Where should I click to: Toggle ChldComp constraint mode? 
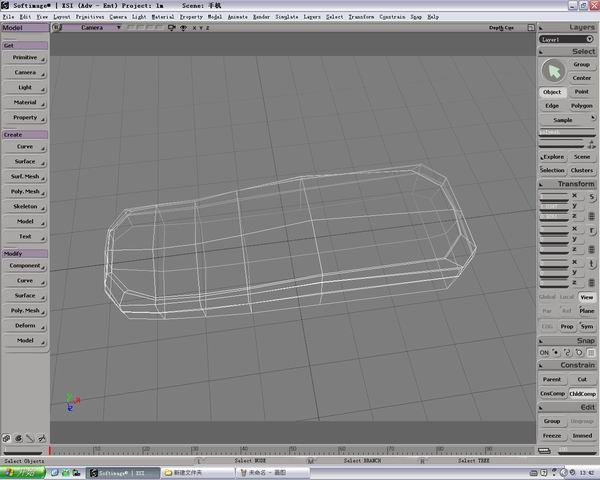click(x=582, y=394)
